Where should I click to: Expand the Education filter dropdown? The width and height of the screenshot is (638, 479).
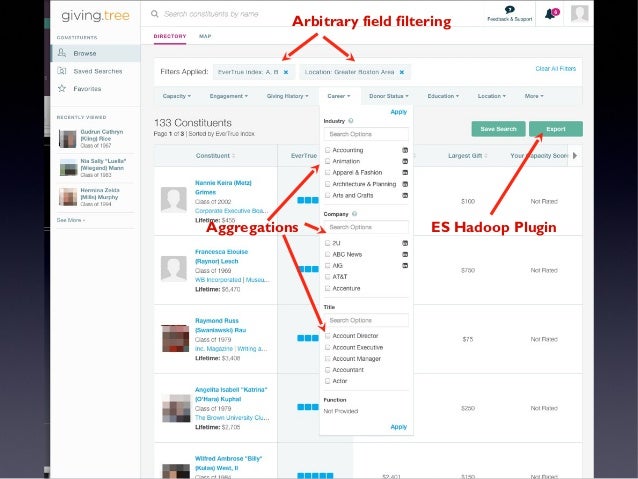443,96
